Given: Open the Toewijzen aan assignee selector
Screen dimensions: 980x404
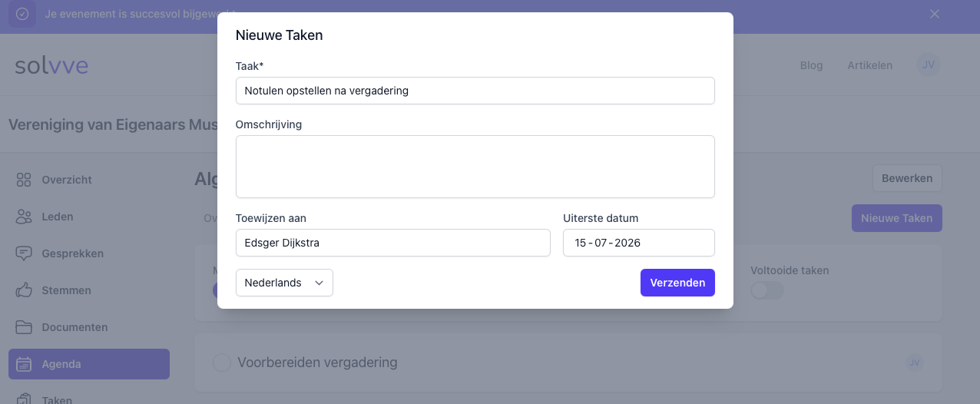Looking at the screenshot, I should tap(392, 243).
